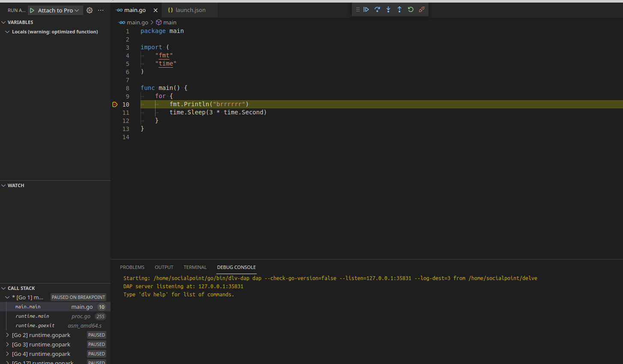
Task: Click the 'dlv help' console message line
Action: point(179,295)
